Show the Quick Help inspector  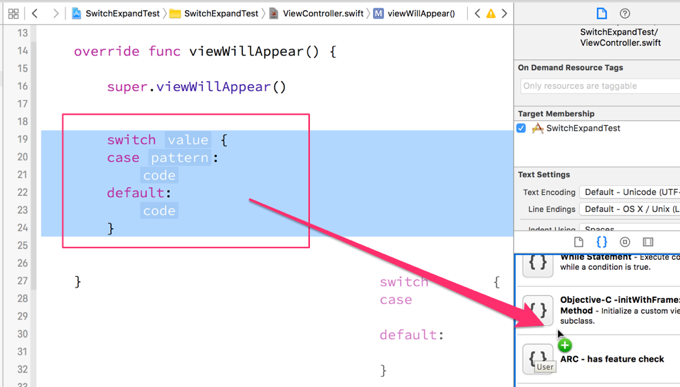point(625,13)
